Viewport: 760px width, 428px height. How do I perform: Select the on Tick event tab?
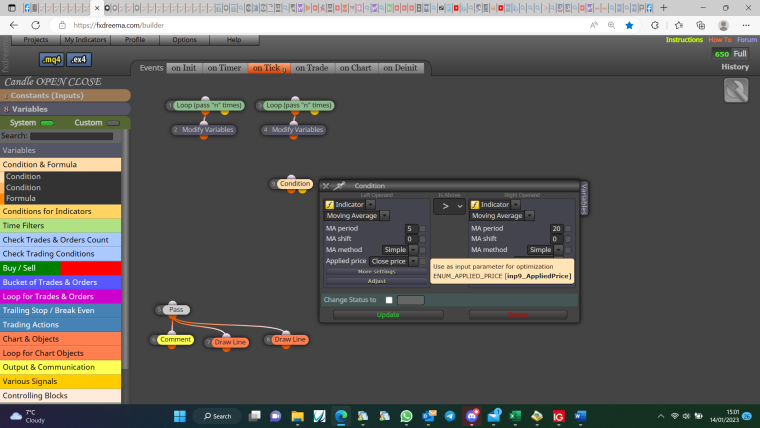tap(269, 68)
